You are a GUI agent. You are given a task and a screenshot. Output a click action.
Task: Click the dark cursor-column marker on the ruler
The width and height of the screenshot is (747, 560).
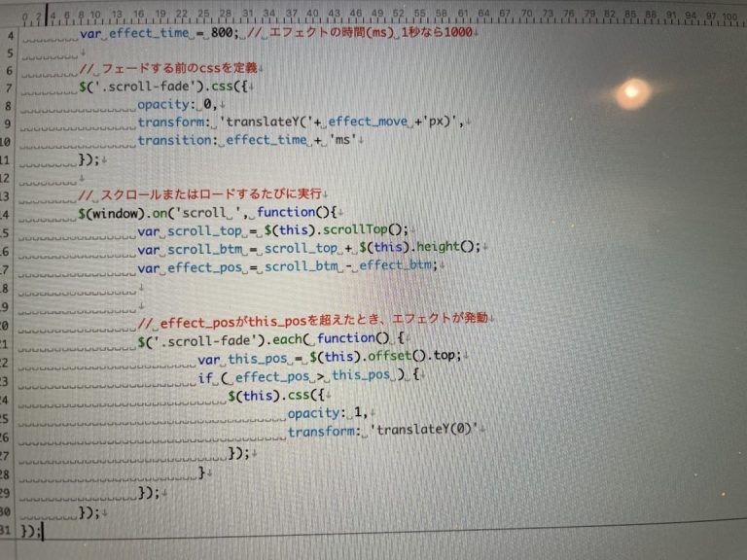tap(47, 15)
